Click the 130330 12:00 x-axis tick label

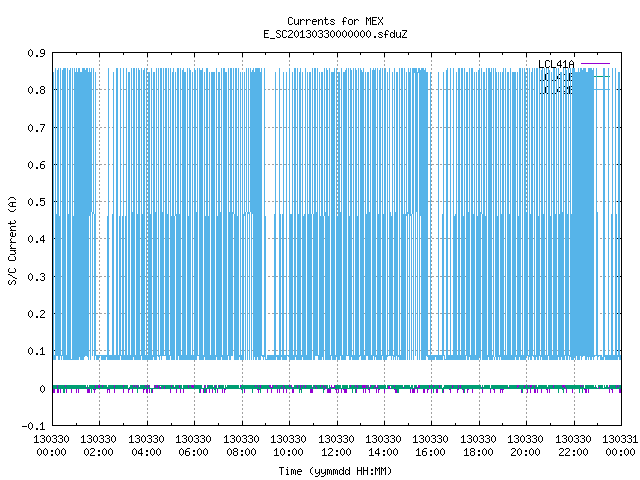tap(336, 446)
